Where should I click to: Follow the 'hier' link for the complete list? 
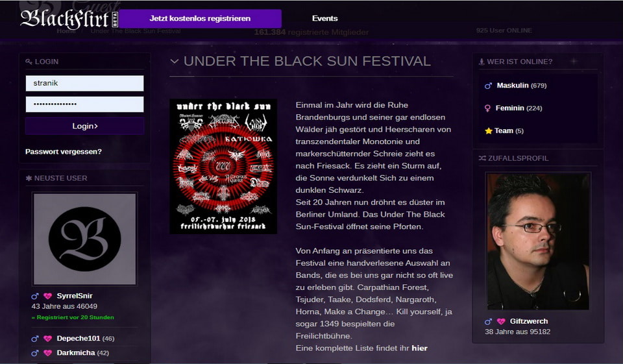[x=420, y=348]
